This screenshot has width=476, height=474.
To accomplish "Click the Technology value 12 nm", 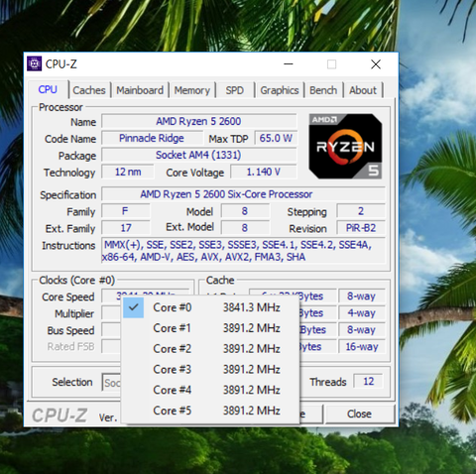I will coord(128,172).
